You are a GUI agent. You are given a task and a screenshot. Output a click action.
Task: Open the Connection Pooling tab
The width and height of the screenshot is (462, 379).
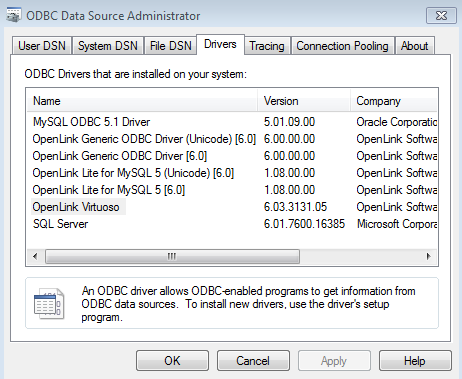(x=343, y=46)
